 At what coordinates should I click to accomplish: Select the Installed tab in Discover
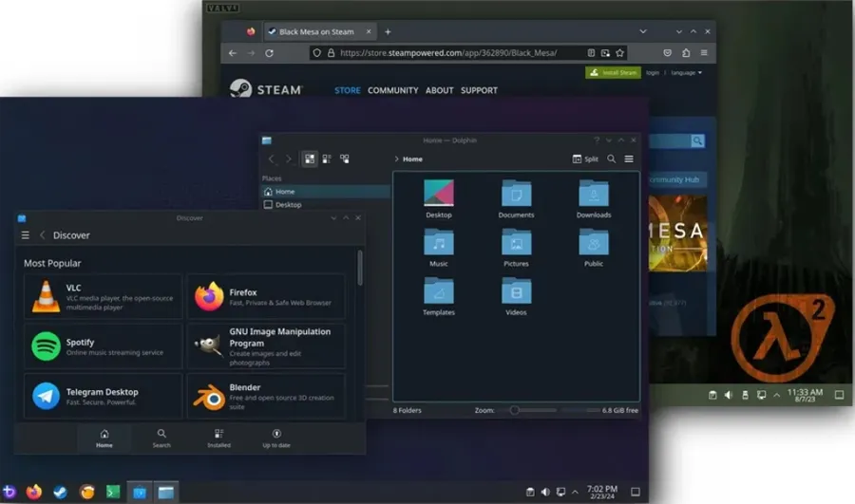(x=218, y=439)
